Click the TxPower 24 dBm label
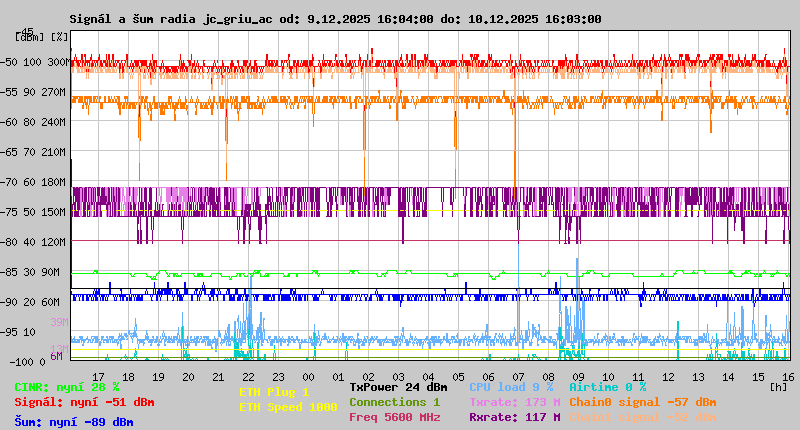The width and height of the screenshot is (800, 430). [398, 387]
